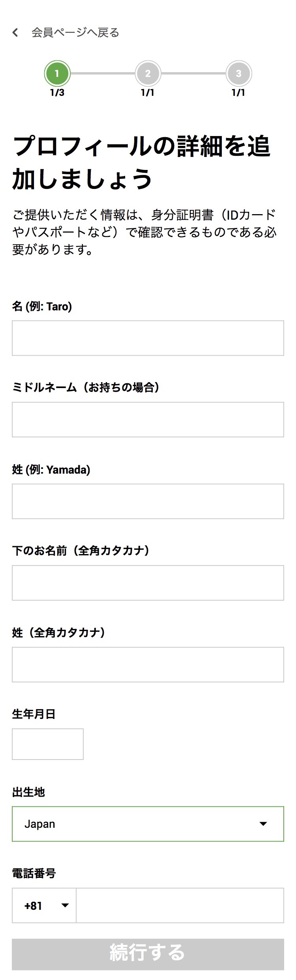Click the 1/3 label under step one
Image resolution: width=296 pixels, height=980 pixels.
(57, 93)
